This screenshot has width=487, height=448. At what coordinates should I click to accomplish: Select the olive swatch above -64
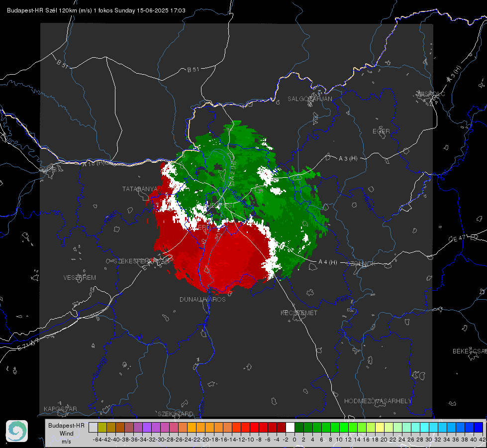pos(102,427)
